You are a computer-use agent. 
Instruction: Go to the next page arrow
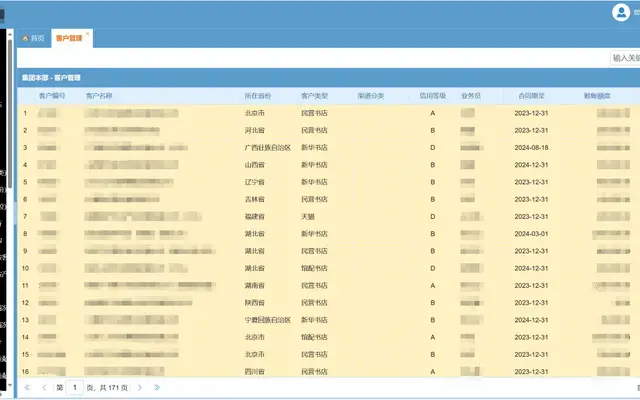(x=140, y=387)
